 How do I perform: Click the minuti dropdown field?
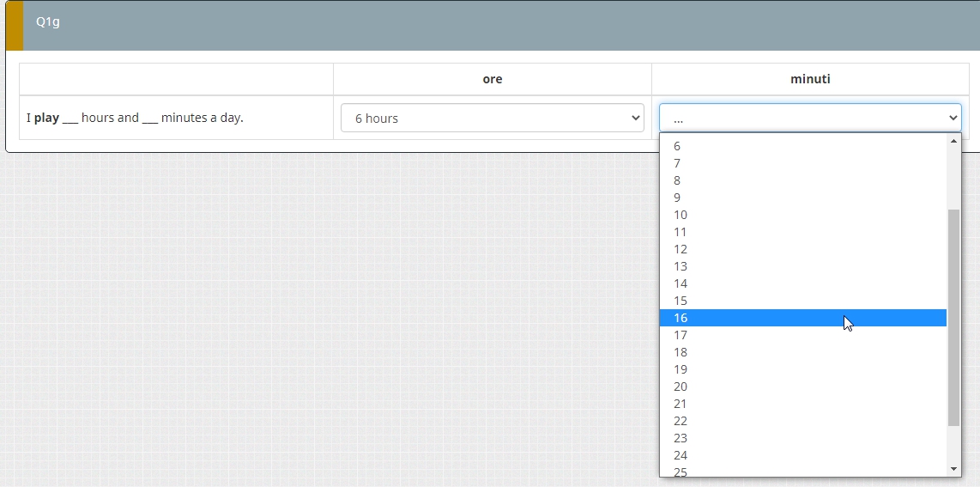coord(809,119)
